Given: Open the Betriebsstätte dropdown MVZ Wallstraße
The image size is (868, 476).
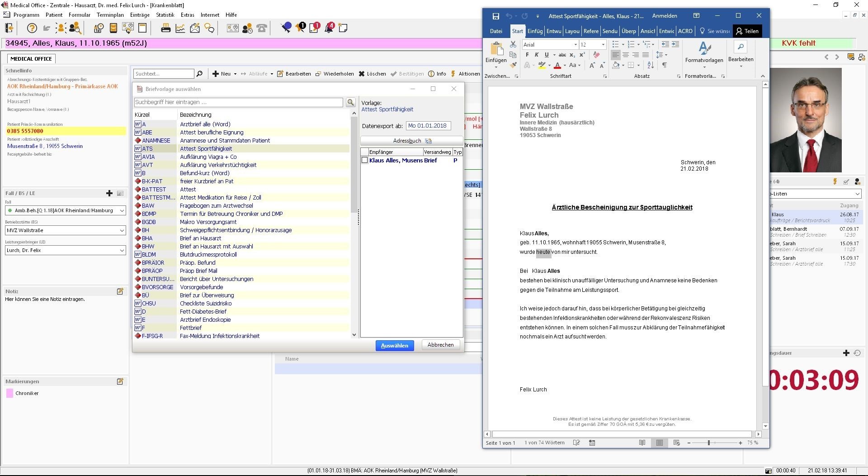Looking at the screenshot, I should click(66, 231).
